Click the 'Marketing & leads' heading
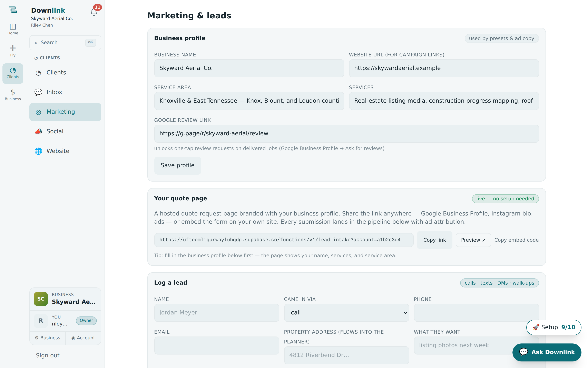The width and height of the screenshot is (588, 368). 189,16
